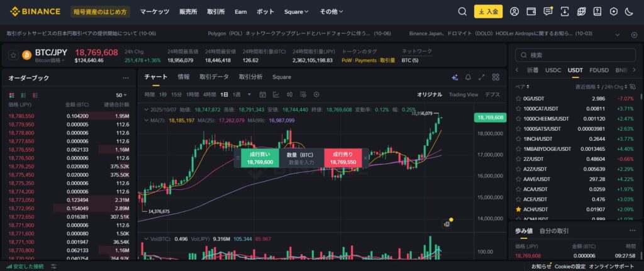Screen dimensions: 644x271
Task: Click the price alert bell icon
Action: [x=468, y=77]
